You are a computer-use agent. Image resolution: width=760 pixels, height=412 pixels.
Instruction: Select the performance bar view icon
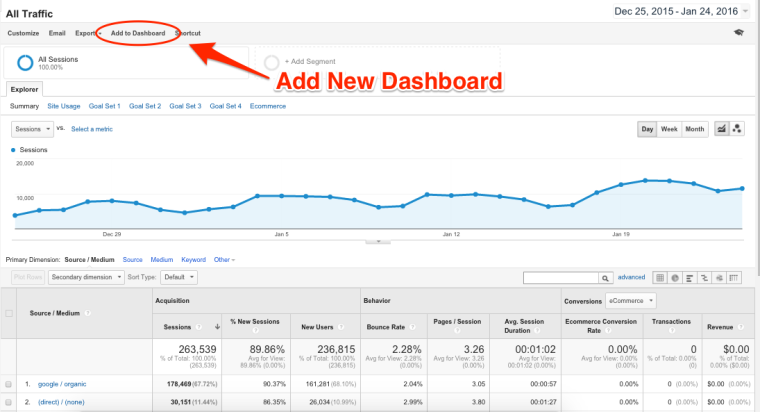[691, 277]
